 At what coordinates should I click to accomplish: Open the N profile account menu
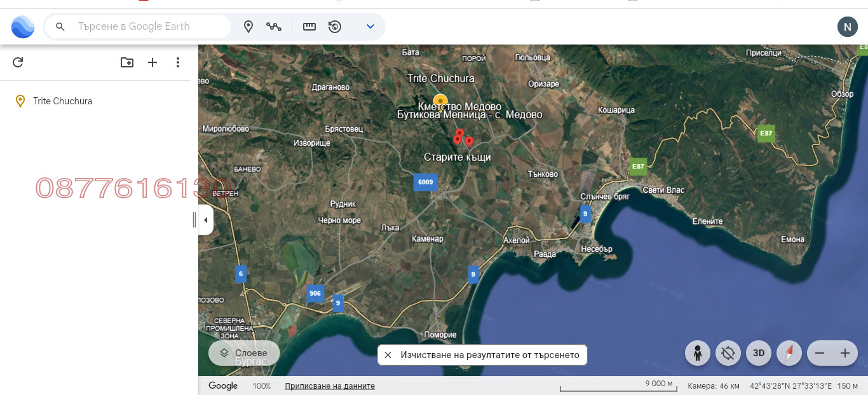[847, 26]
